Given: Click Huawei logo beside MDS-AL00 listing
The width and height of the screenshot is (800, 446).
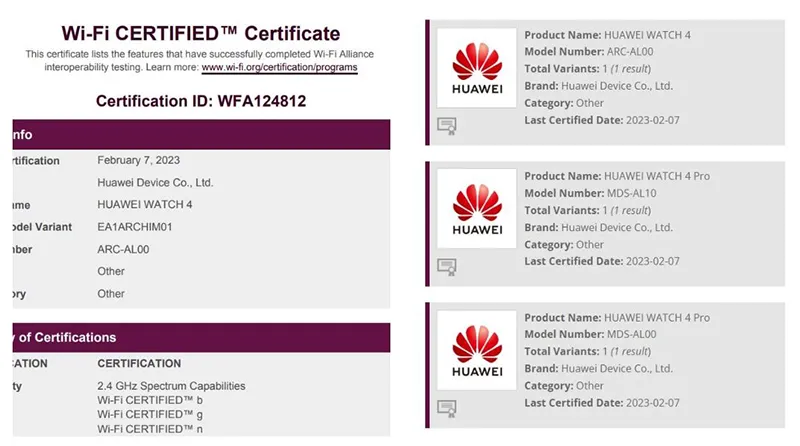Looking at the screenshot, I should (x=477, y=349).
